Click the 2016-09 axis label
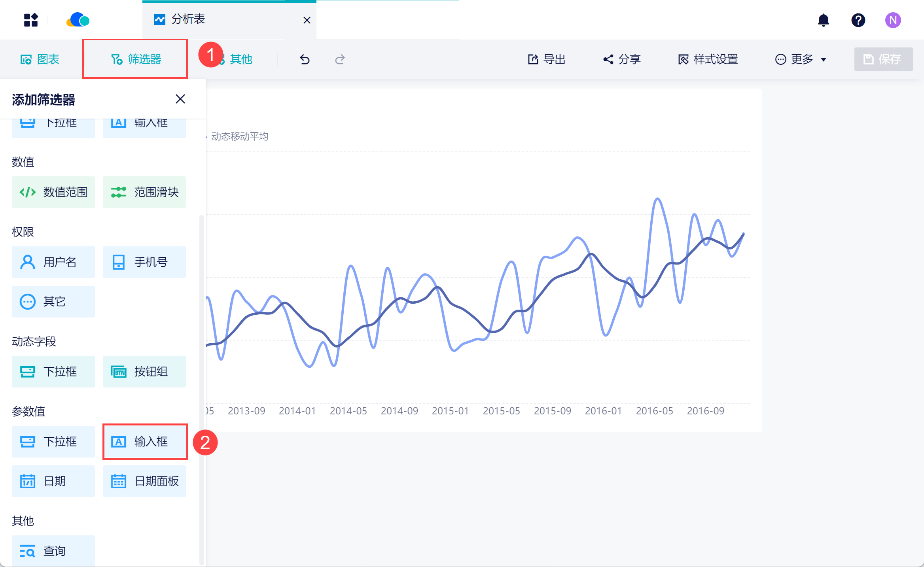Screen dimensions: 924x567 [706, 411]
